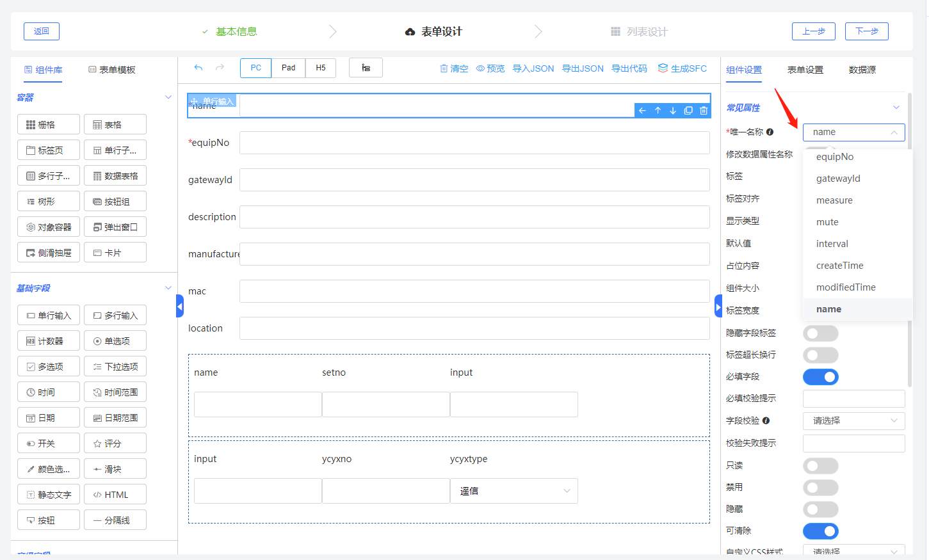Switch to the 表单设置 tab
The width and height of the screenshot is (929, 560).
click(x=805, y=70)
